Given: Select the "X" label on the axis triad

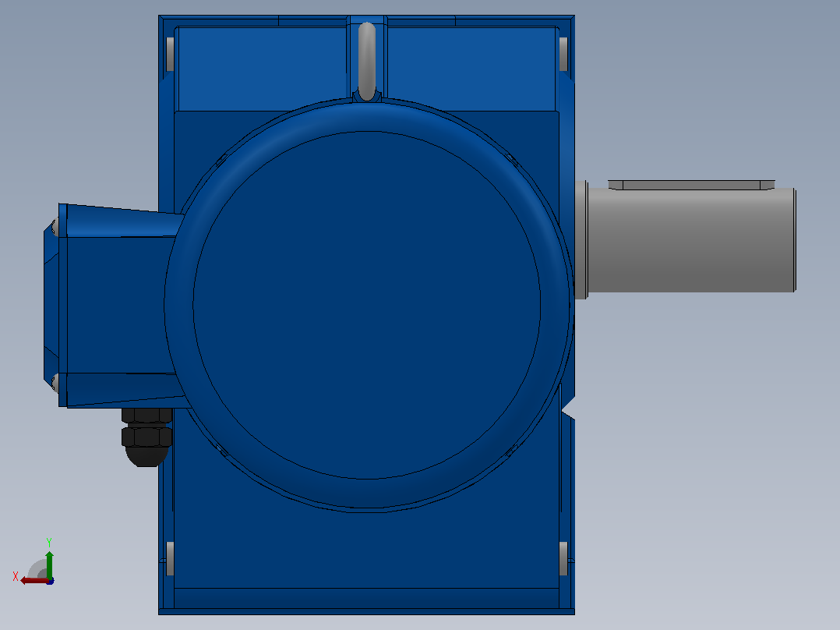Looking at the screenshot, I should [16, 576].
